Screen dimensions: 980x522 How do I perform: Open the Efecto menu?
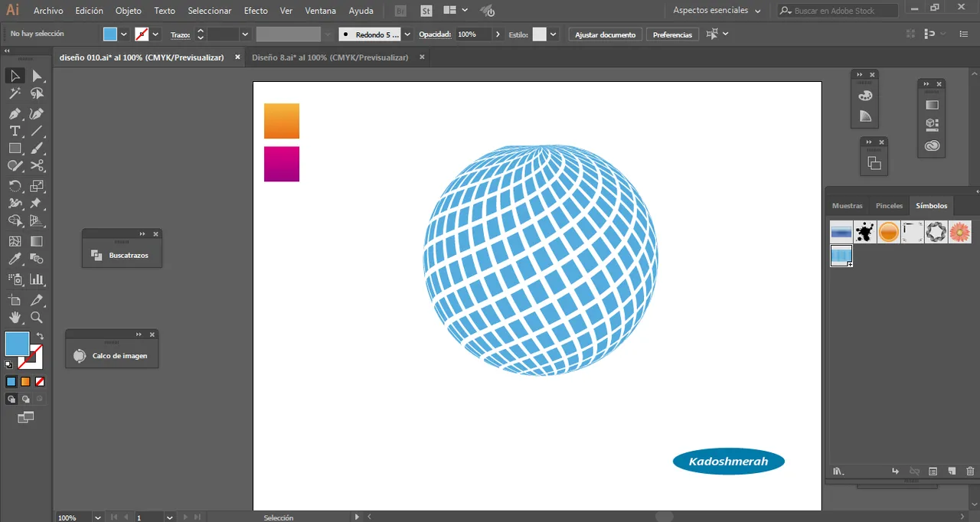(x=256, y=11)
